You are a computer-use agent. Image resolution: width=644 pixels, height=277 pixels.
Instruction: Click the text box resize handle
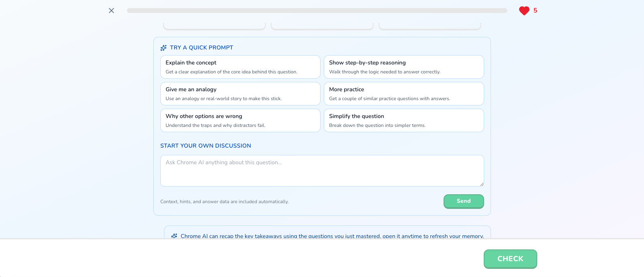pos(482,184)
